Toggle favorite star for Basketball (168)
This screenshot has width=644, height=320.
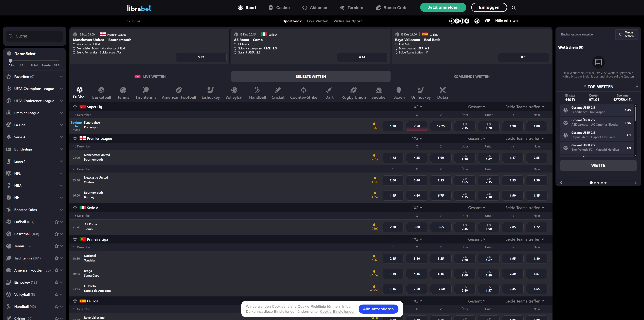(x=57, y=234)
